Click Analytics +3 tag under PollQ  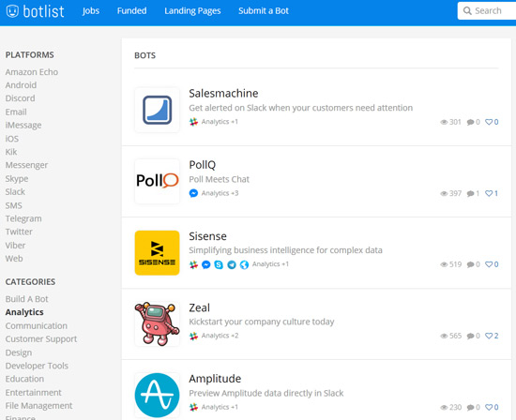pyautogui.click(x=220, y=193)
